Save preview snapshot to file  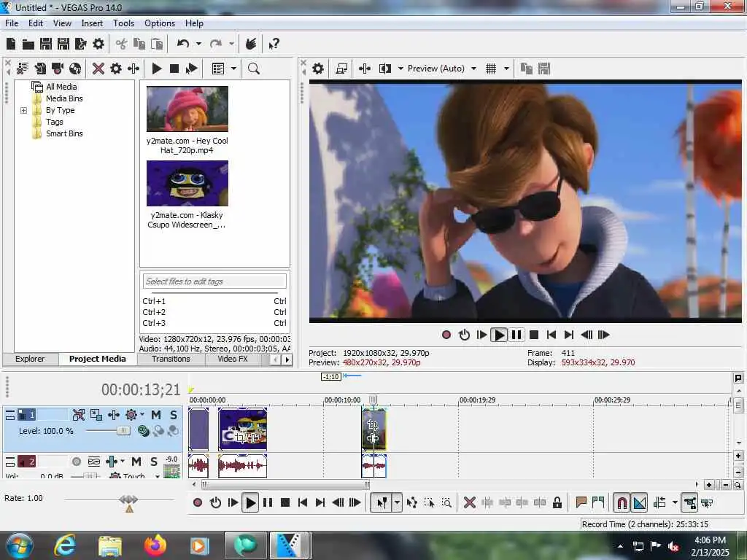[544, 69]
